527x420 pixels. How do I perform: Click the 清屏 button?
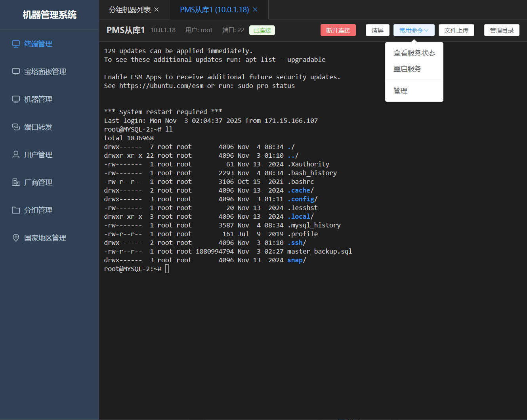coord(378,31)
